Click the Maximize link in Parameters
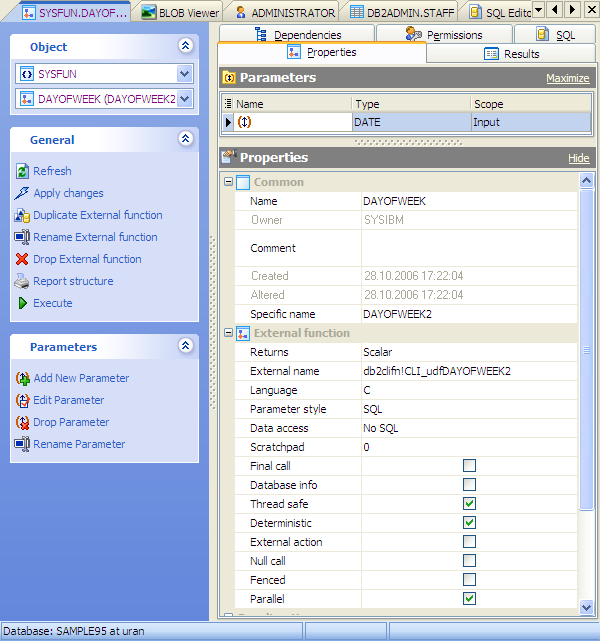The width and height of the screenshot is (600, 641). 568,78
